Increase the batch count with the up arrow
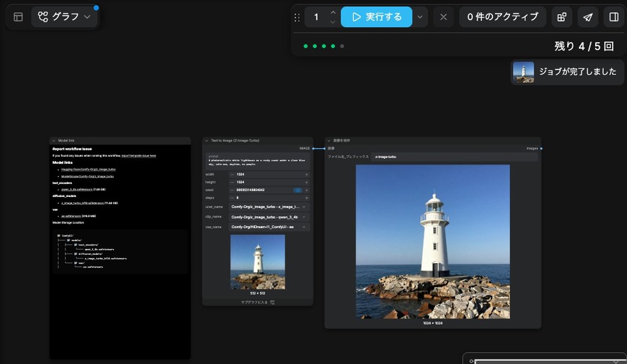Image resolution: width=627 pixels, height=364 pixels. 333,13
